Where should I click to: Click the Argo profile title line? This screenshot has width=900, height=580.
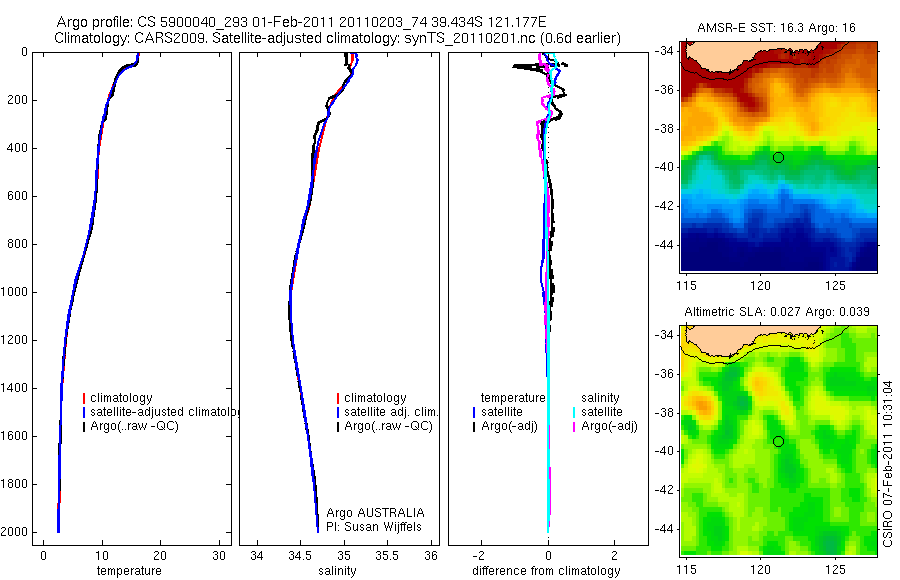pos(301,22)
